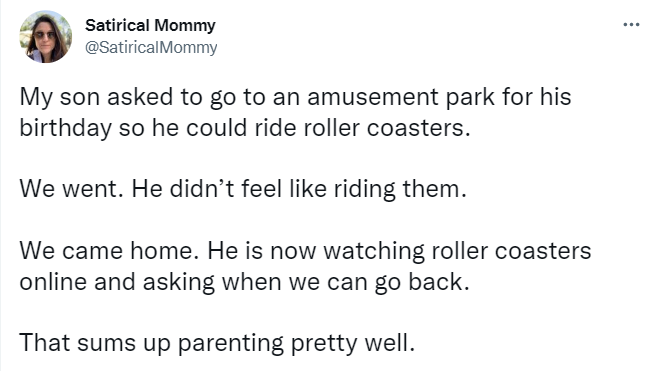Viewport: 648px width, 371px height.
Task: Click the line 'My son asked to go'
Action: coord(295,98)
